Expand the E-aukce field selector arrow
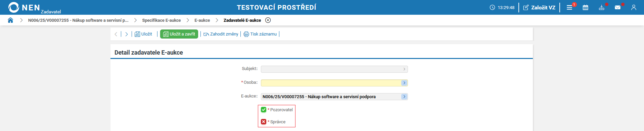644x131 pixels. coord(404,96)
